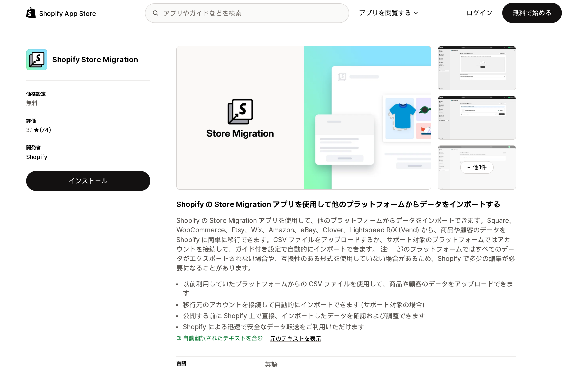The image size is (588, 368).
Task: Click the rating star icon
Action: click(x=36, y=130)
